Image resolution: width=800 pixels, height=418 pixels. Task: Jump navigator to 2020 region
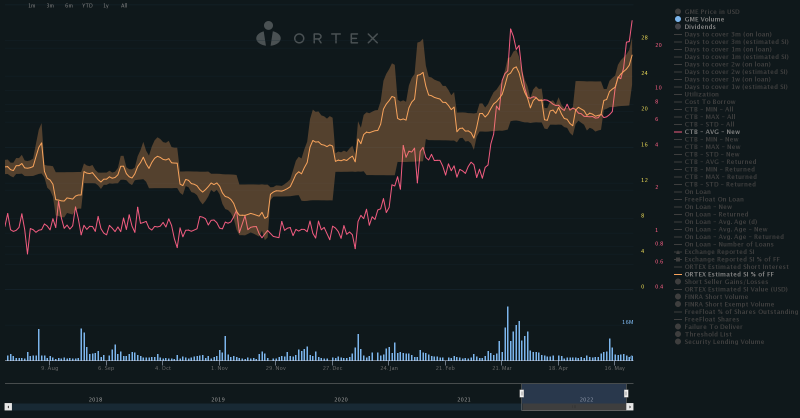click(x=341, y=399)
